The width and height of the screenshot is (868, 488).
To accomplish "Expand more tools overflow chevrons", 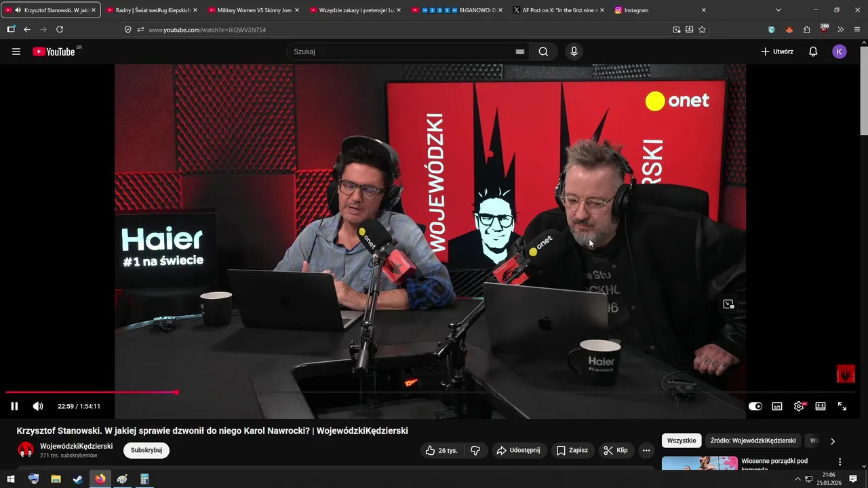I will click(841, 30).
